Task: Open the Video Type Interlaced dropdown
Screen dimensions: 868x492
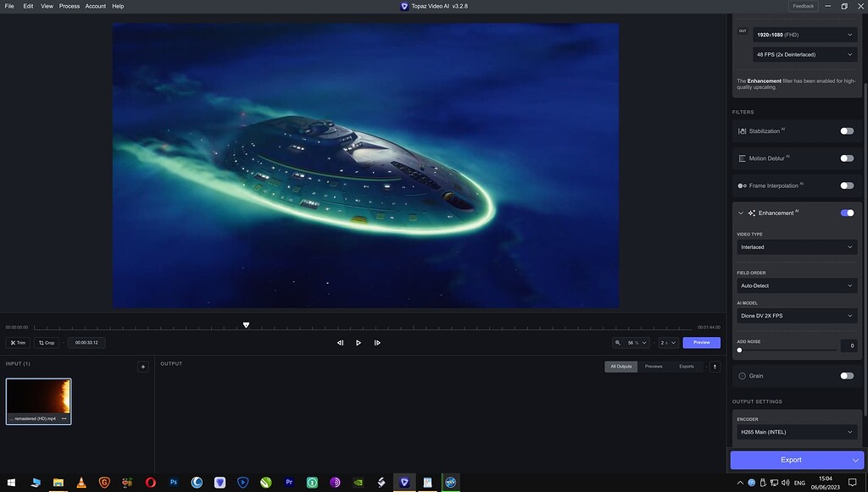Action: pyautogui.click(x=797, y=247)
